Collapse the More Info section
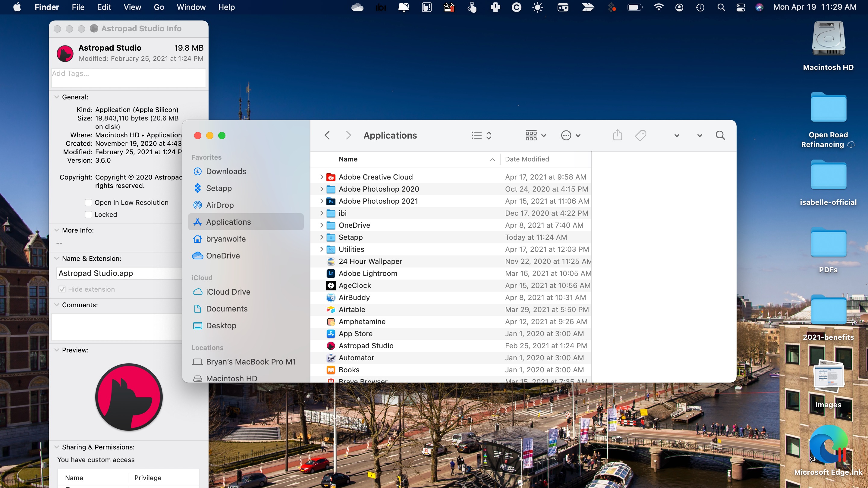868x488 pixels. click(56, 230)
